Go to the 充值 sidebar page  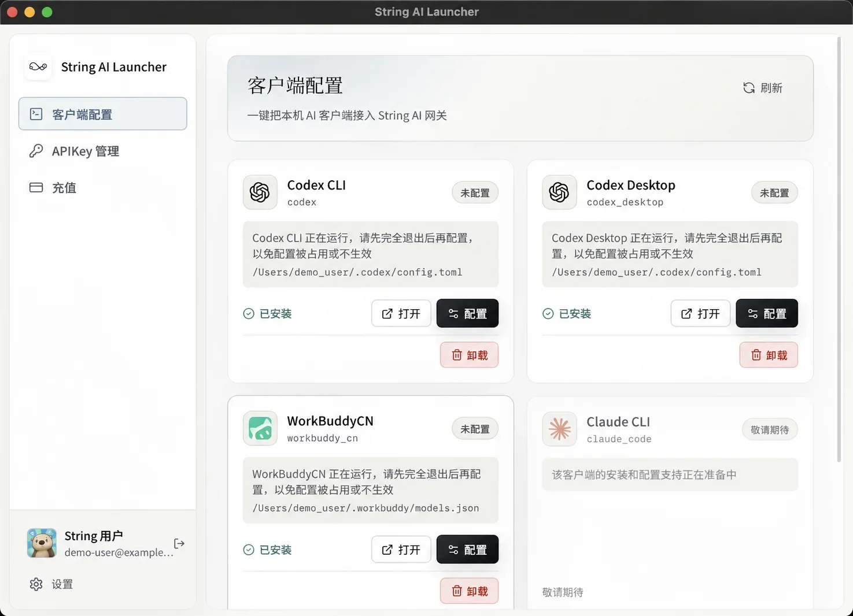[102, 187]
